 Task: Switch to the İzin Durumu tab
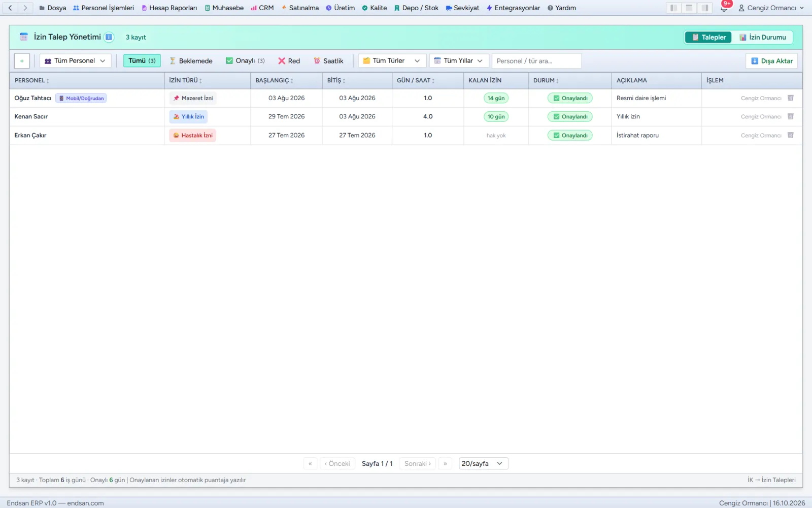coord(763,37)
